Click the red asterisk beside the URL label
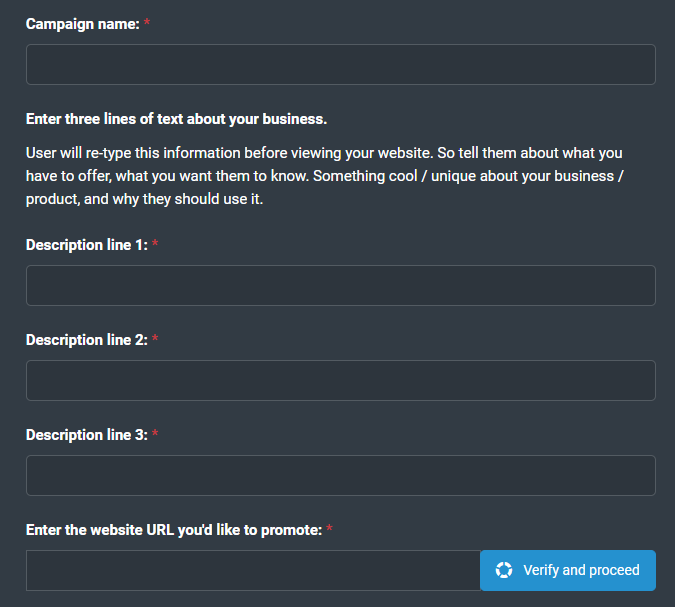Viewport: 675px width, 607px height. click(329, 528)
